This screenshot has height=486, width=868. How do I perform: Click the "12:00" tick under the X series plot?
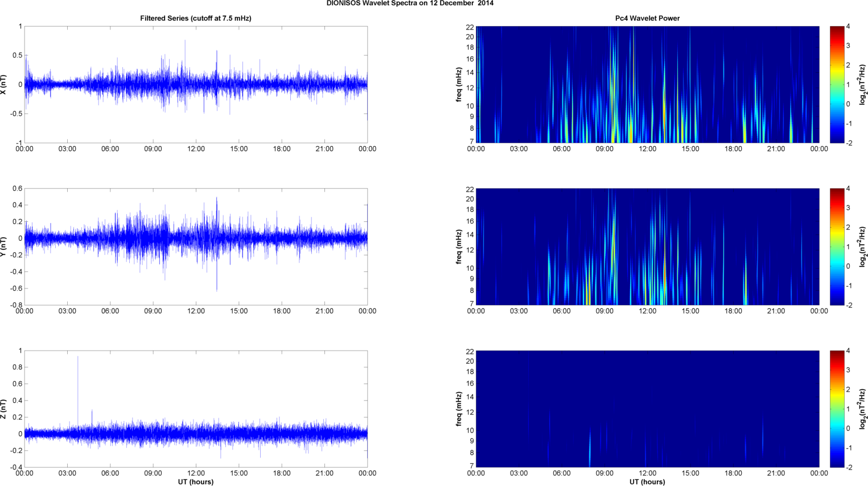196,149
